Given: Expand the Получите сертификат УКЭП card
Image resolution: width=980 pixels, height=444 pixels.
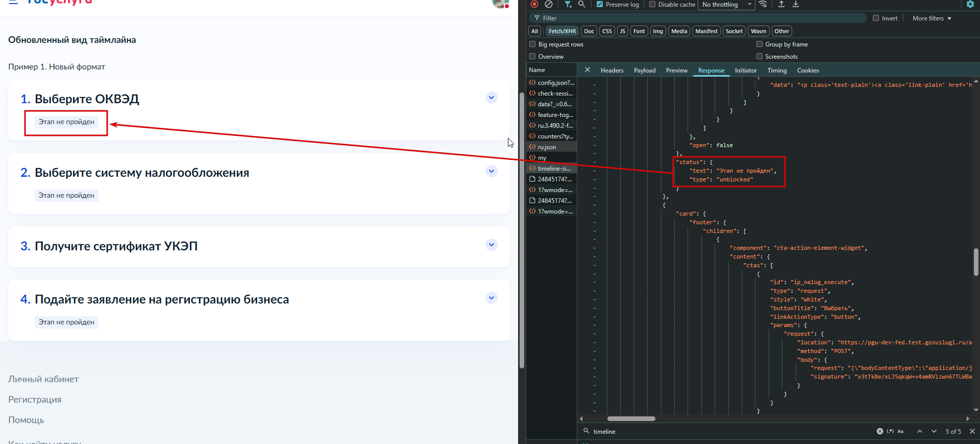Looking at the screenshot, I should (492, 245).
